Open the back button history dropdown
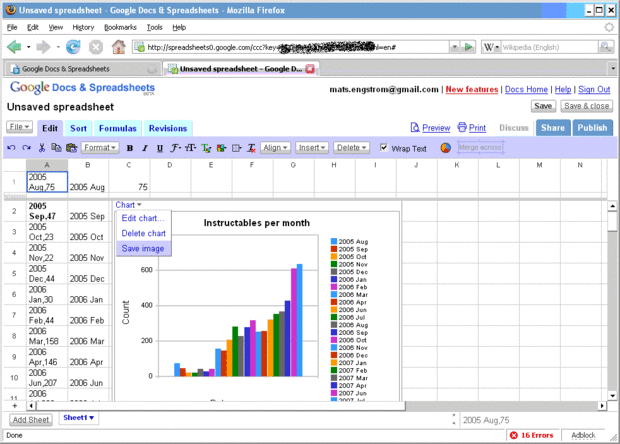 click(x=28, y=47)
